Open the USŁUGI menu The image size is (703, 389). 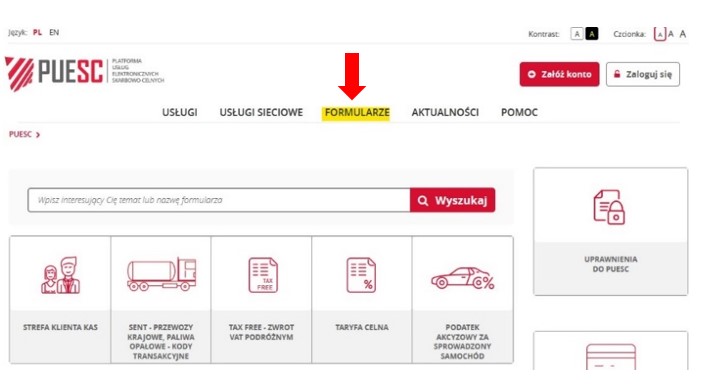click(180, 112)
